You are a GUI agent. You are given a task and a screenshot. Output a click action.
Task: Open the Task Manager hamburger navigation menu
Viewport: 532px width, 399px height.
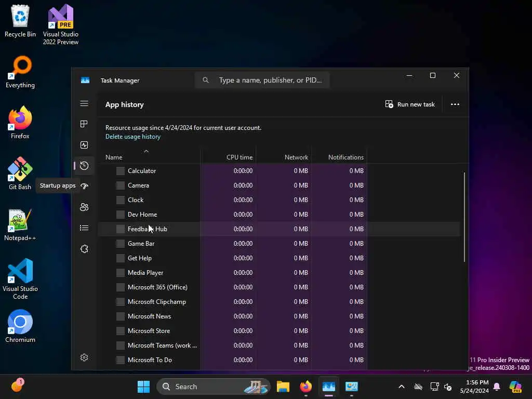pos(84,103)
